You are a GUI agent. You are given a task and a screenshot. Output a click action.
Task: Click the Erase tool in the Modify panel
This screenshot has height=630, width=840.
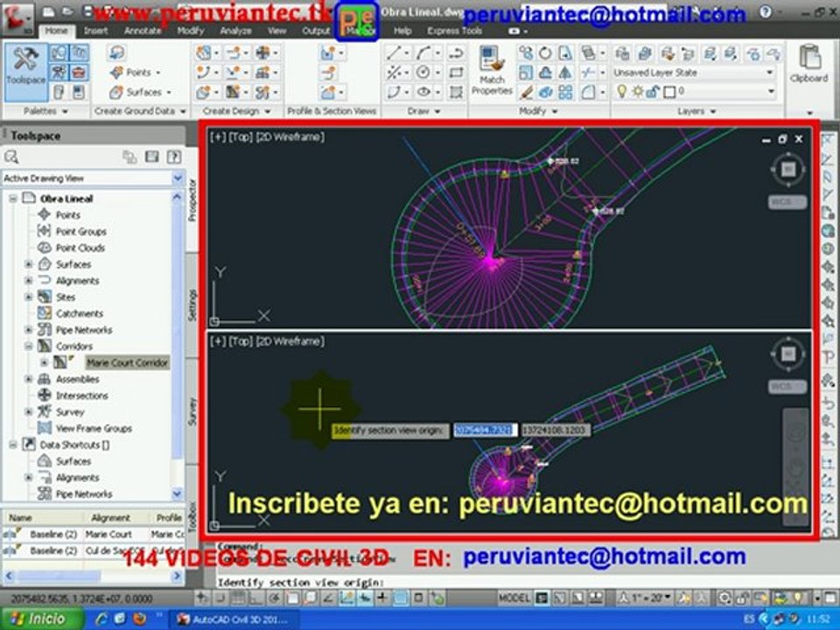[526, 92]
